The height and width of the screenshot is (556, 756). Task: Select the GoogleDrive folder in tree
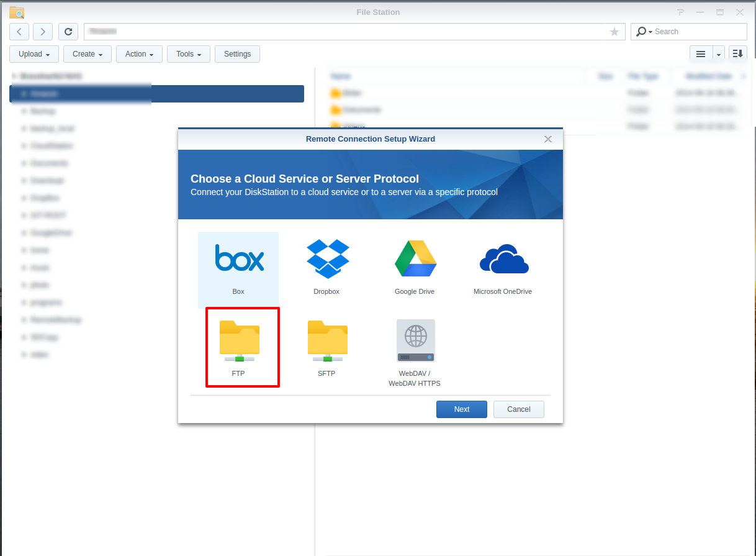point(52,233)
